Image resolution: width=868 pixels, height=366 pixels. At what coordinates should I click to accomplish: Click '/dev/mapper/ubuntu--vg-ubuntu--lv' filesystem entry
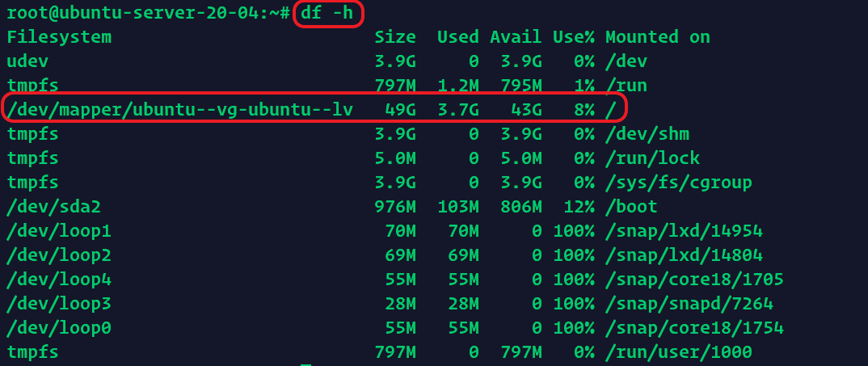(180, 109)
